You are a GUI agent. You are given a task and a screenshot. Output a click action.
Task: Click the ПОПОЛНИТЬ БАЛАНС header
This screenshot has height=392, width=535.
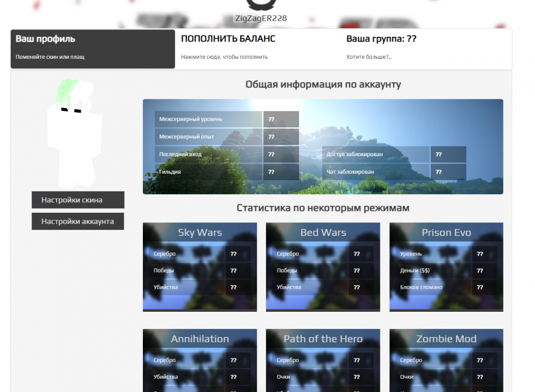tap(228, 39)
